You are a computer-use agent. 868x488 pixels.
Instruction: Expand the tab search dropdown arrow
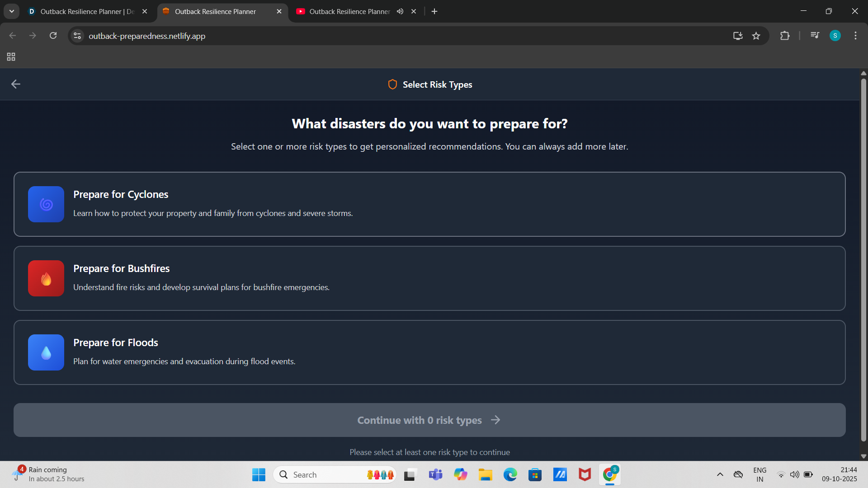pyautogui.click(x=12, y=11)
